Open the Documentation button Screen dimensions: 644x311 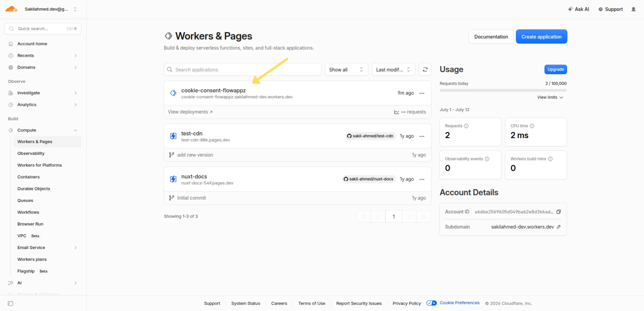(491, 37)
